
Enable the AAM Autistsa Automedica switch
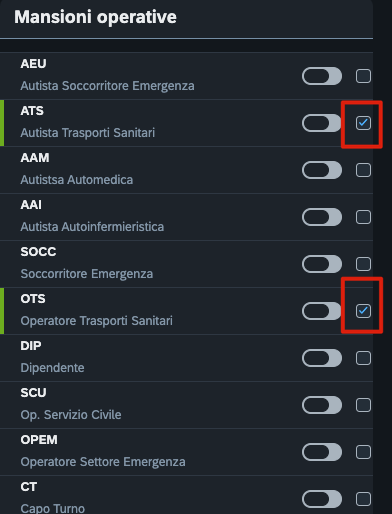(x=322, y=170)
